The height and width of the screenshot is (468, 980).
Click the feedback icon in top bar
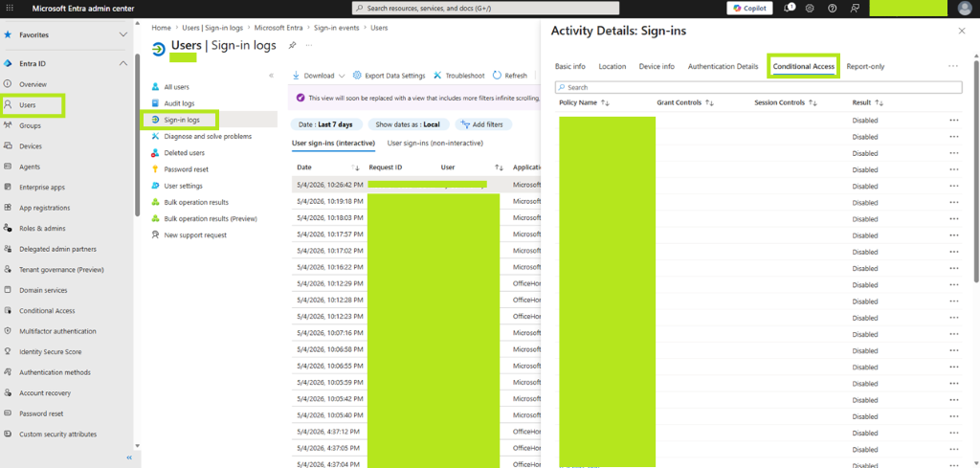855,8
